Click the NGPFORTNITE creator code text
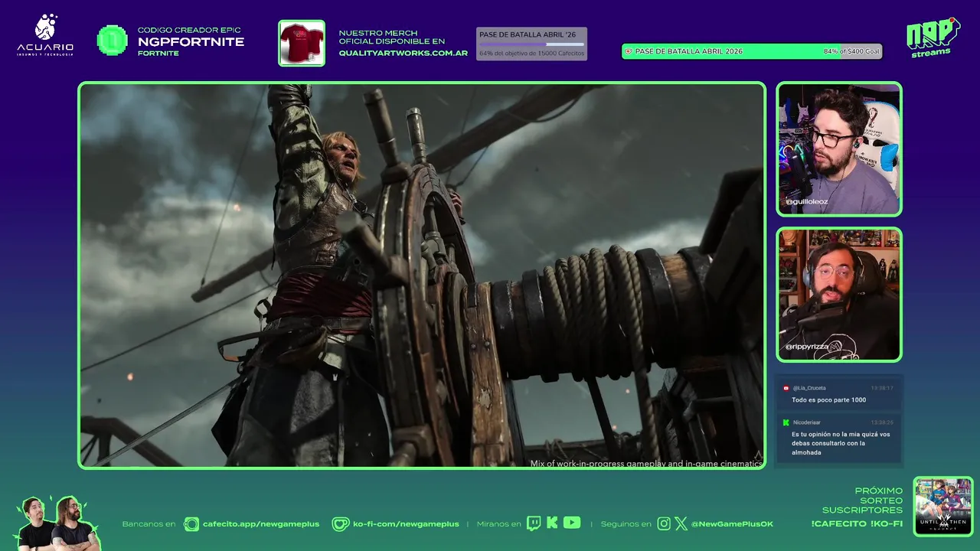Viewport: 980px width, 551px height. click(191, 42)
